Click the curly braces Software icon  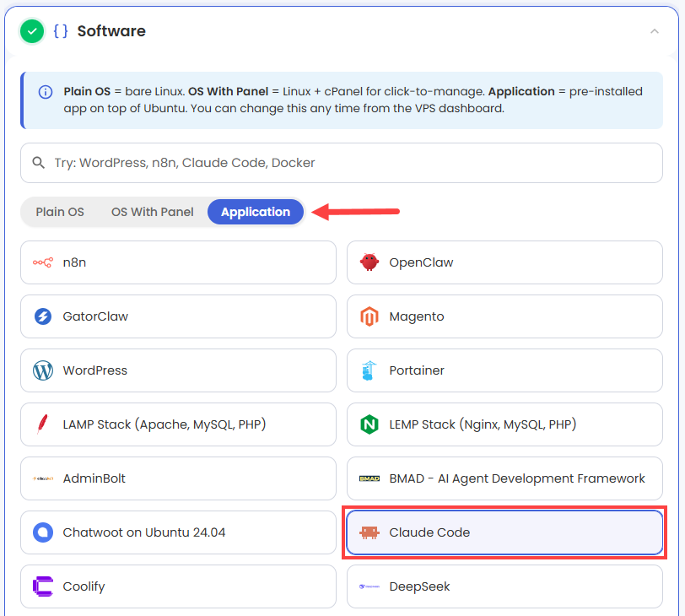point(60,31)
